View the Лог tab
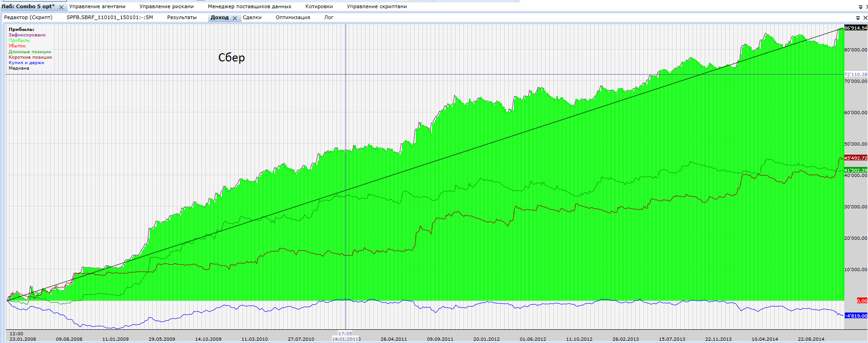 329,17
